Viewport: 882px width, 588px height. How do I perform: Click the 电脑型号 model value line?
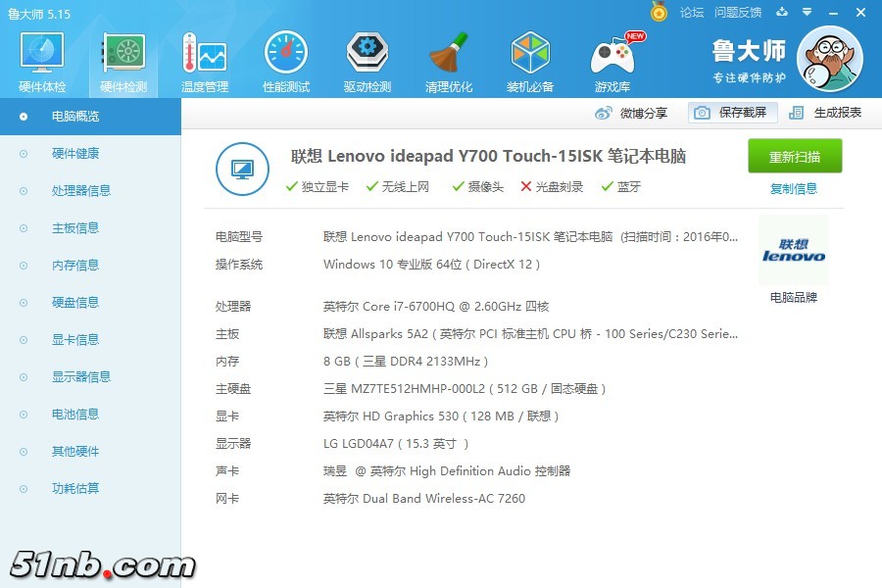coord(530,237)
